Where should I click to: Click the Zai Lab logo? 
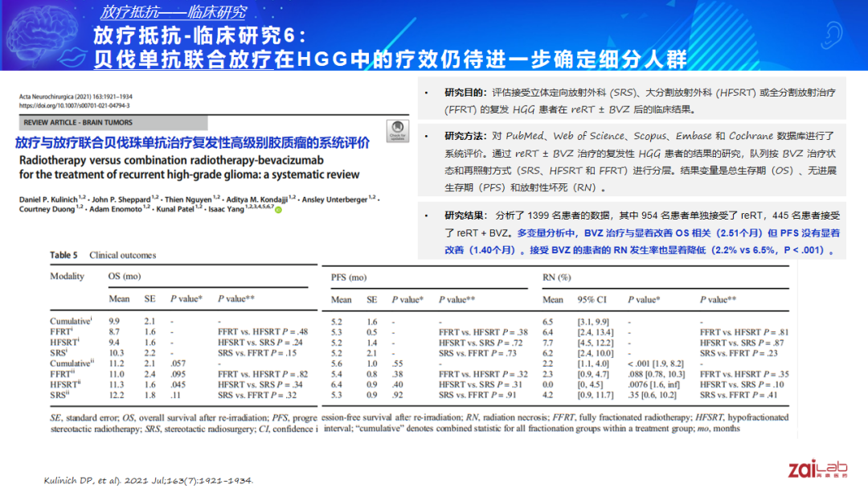pos(817,469)
